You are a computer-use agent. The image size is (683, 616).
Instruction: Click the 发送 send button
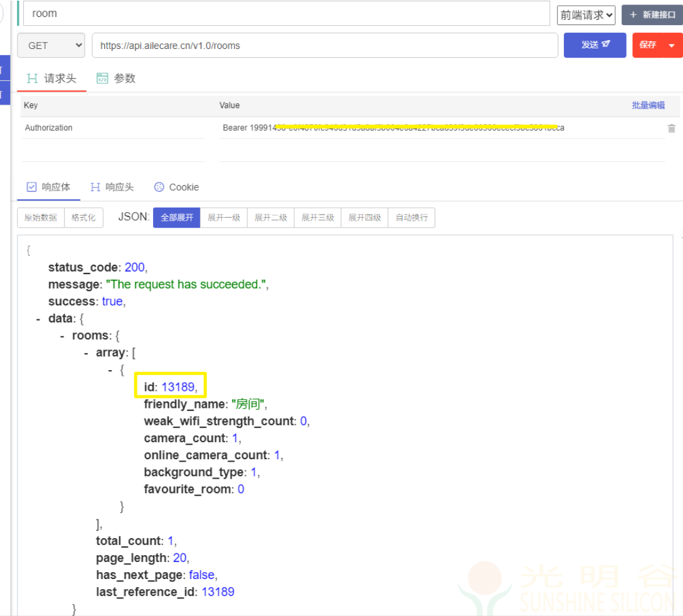pos(595,45)
